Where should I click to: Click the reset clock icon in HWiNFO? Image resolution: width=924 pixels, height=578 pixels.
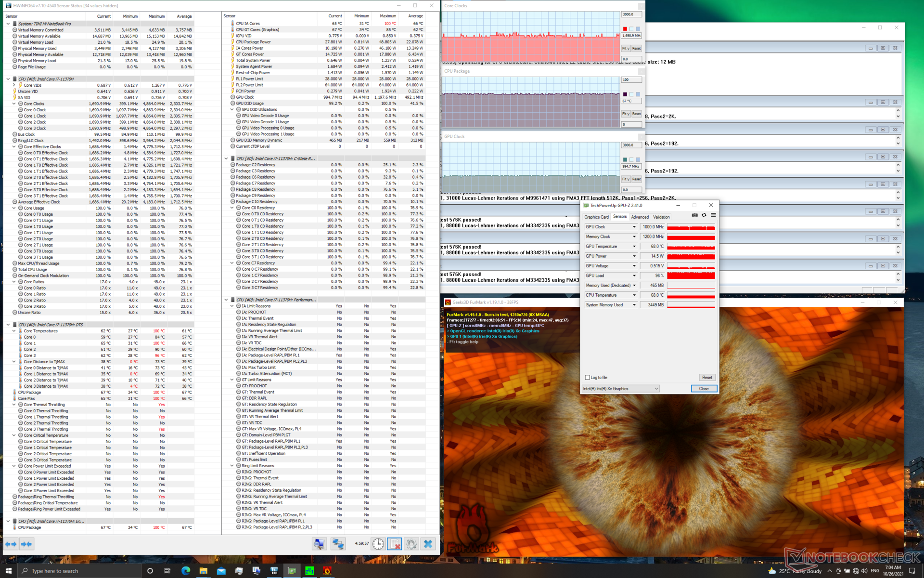(378, 544)
